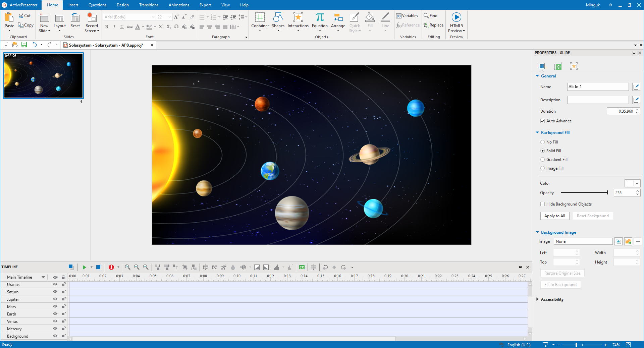Launch the HTML5 Preview

tap(457, 22)
